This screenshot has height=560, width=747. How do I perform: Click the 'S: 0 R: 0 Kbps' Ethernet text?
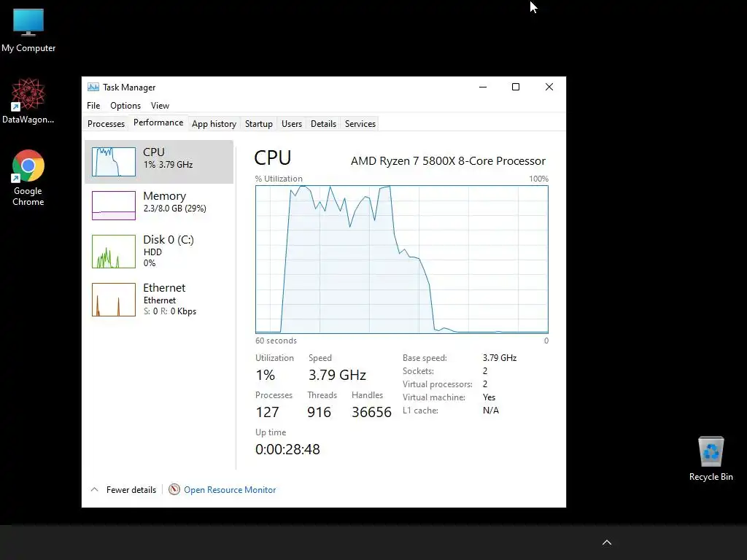[169, 311]
